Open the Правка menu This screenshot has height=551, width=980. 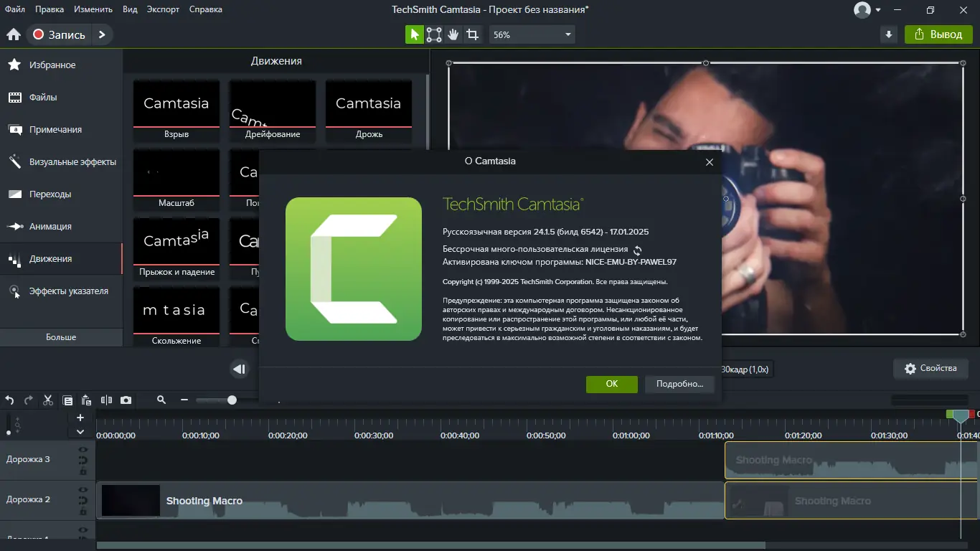tap(49, 9)
